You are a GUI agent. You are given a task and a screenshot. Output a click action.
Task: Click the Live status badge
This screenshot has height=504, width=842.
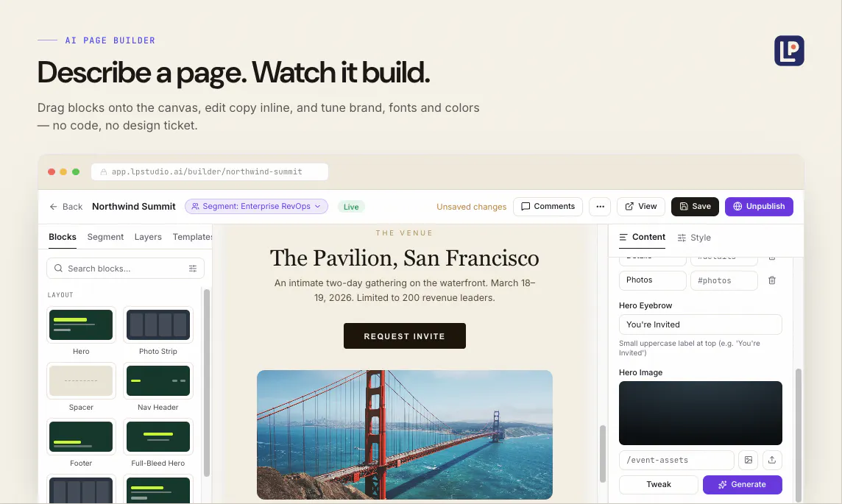point(350,207)
